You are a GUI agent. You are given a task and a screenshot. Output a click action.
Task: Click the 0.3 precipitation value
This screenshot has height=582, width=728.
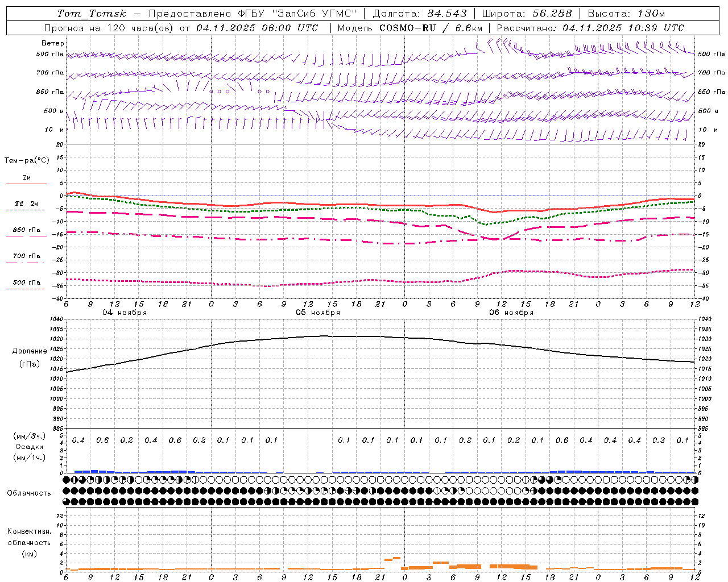(x=659, y=440)
